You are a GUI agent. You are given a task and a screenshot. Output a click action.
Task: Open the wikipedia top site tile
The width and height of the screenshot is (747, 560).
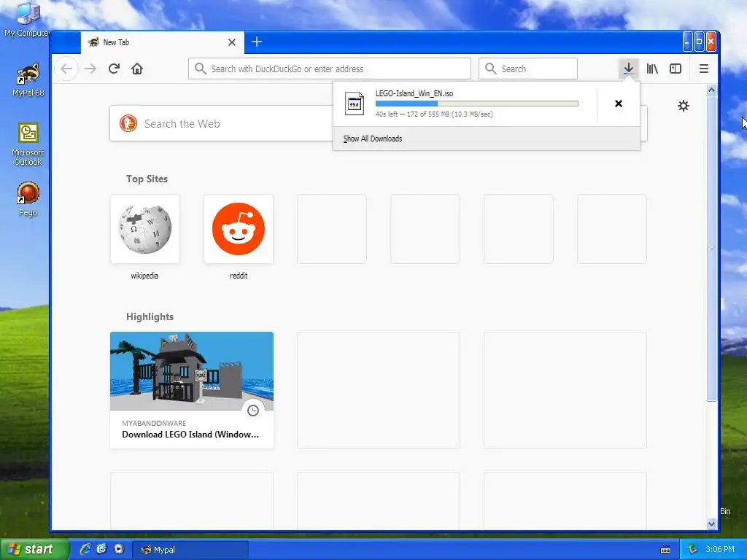145,229
